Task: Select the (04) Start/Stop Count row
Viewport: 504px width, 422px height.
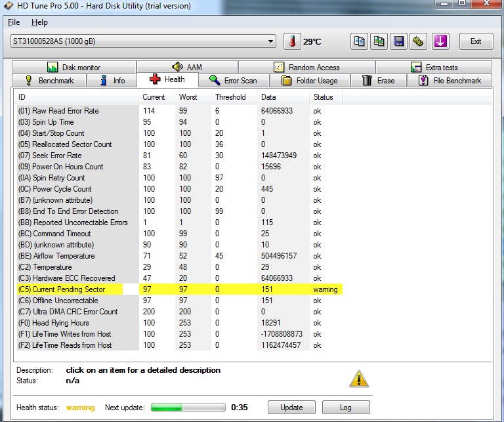Action: click(178, 133)
